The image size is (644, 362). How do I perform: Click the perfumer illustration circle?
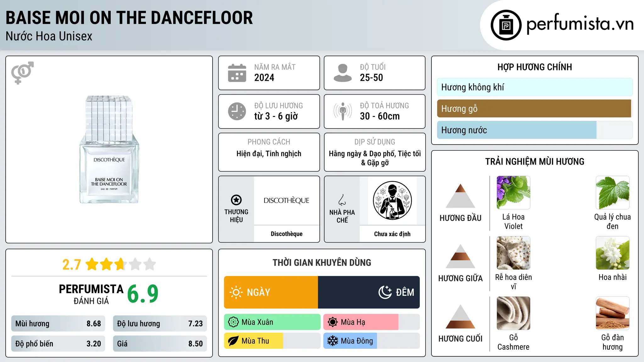point(392,200)
